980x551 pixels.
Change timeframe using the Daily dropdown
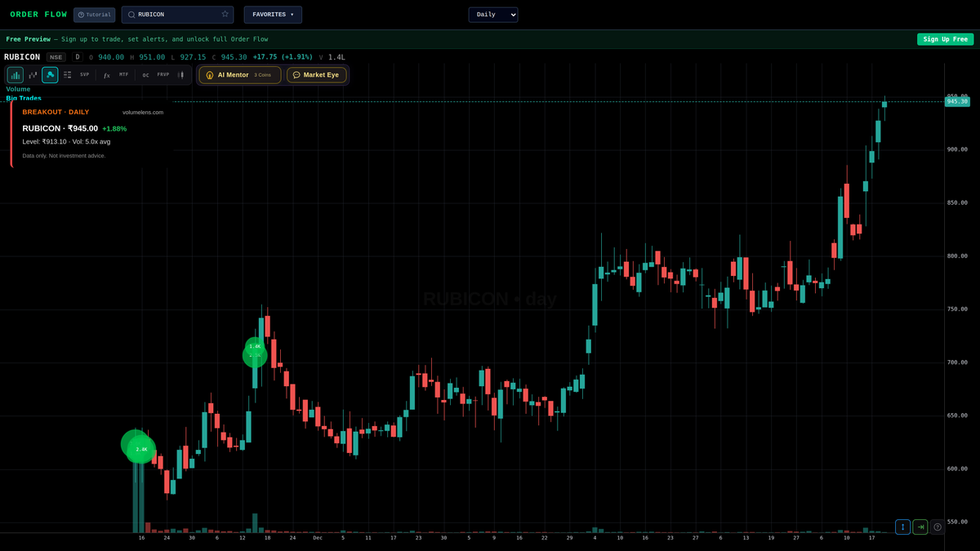click(x=492, y=14)
